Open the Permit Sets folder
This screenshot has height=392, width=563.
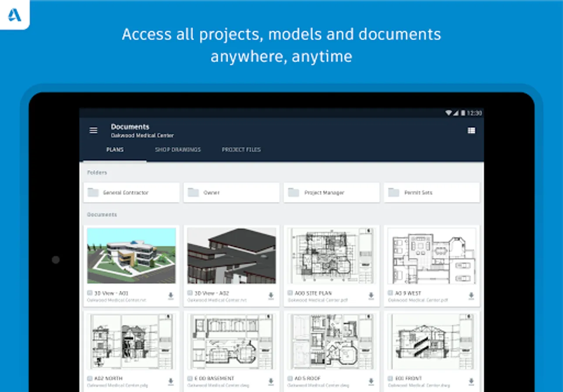pyautogui.click(x=432, y=193)
